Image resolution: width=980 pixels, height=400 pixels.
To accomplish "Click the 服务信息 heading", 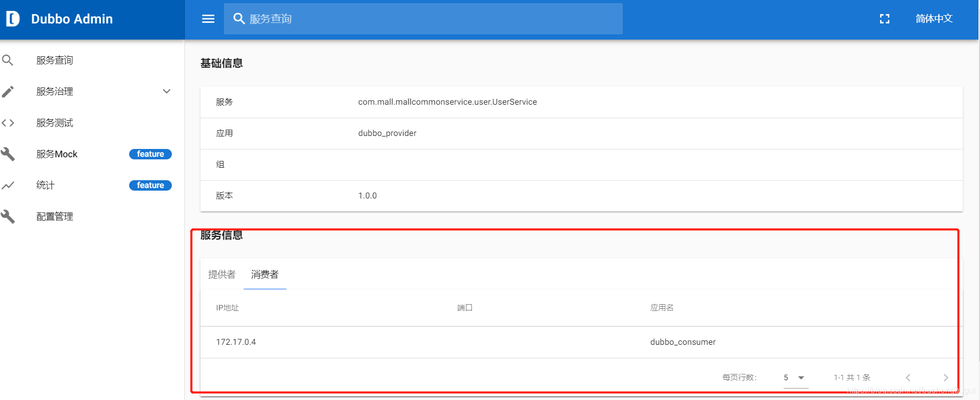I will (222, 235).
